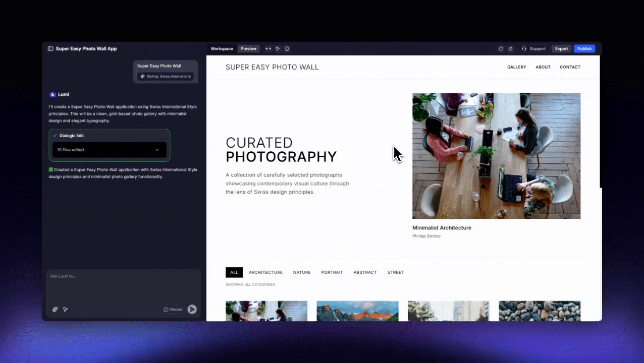The image size is (644, 363).
Task: Click the Lumi avatar icon
Action: click(52, 94)
